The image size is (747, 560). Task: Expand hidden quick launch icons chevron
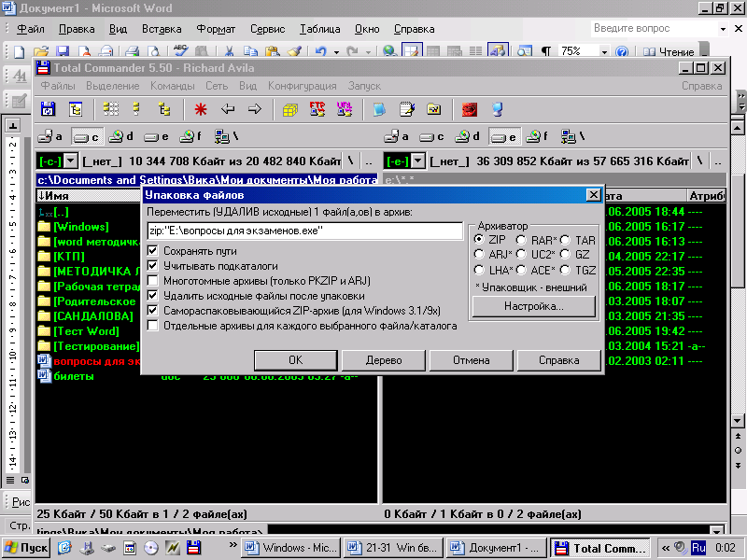coord(233,544)
